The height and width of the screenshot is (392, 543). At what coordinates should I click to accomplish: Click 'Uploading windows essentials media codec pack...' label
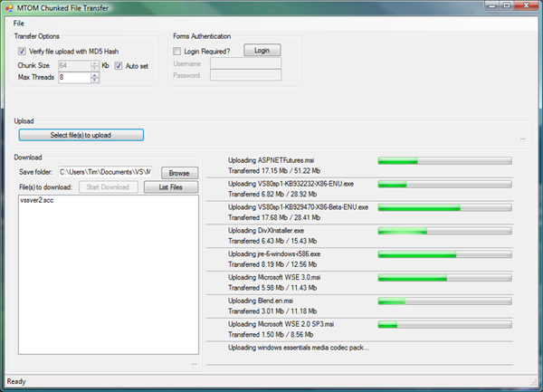click(299, 348)
